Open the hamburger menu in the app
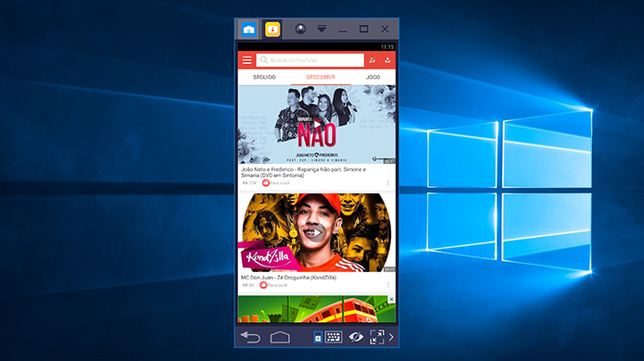Image resolution: width=644 pixels, height=361 pixels. click(x=247, y=60)
